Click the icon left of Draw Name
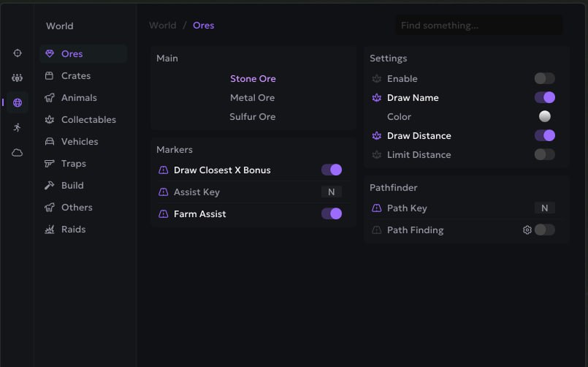Image resolution: width=588 pixels, height=367 pixels. pyautogui.click(x=377, y=98)
